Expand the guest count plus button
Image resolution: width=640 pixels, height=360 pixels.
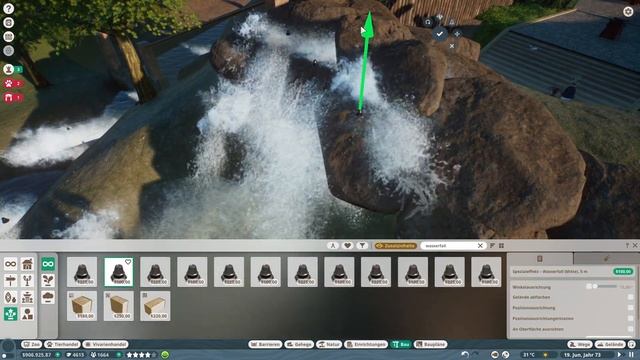pos(119,355)
